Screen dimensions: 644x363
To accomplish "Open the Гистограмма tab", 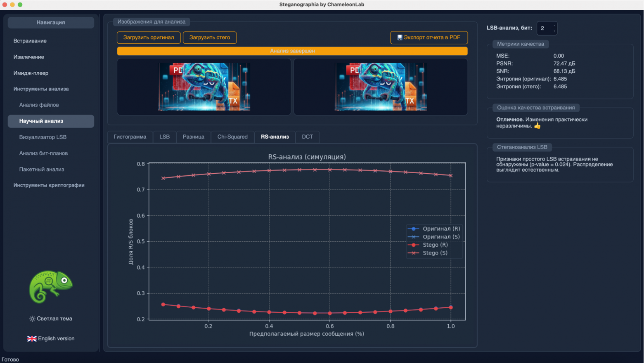I will (x=130, y=137).
